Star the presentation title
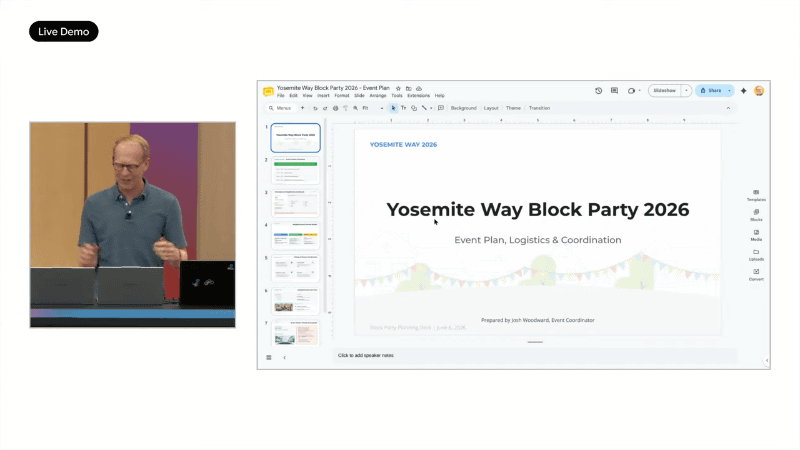800x450 pixels. [398, 88]
